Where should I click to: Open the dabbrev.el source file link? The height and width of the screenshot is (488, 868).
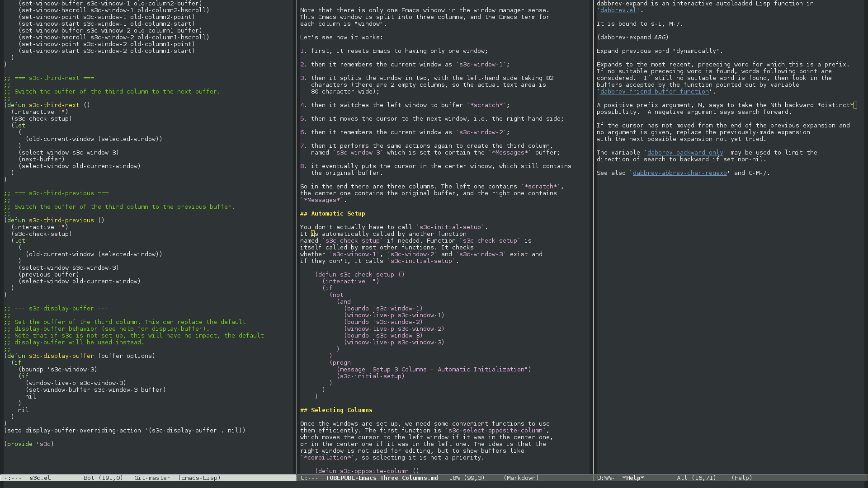[x=618, y=10]
